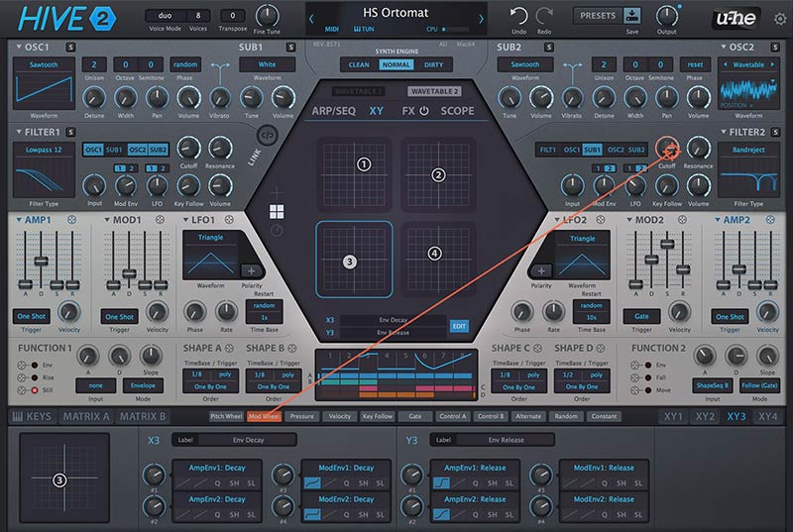
Task: Click the blue EDIT button
Action: coord(459,326)
